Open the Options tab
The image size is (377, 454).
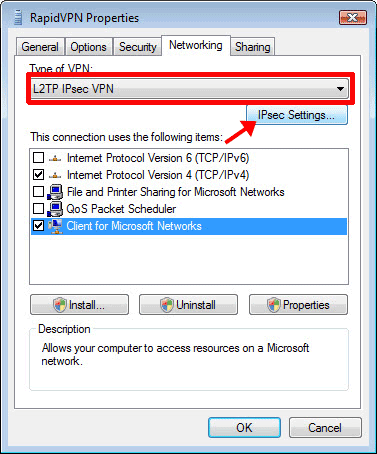point(88,47)
